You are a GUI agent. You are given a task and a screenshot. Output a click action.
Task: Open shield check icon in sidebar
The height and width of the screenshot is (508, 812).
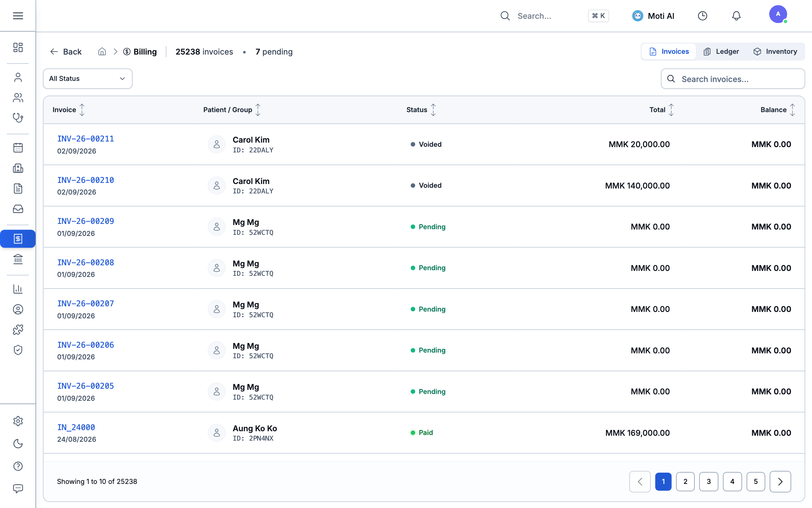tap(18, 350)
